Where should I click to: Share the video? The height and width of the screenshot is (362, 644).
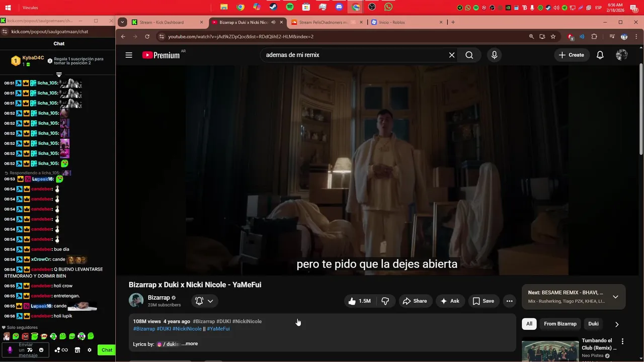(x=415, y=301)
